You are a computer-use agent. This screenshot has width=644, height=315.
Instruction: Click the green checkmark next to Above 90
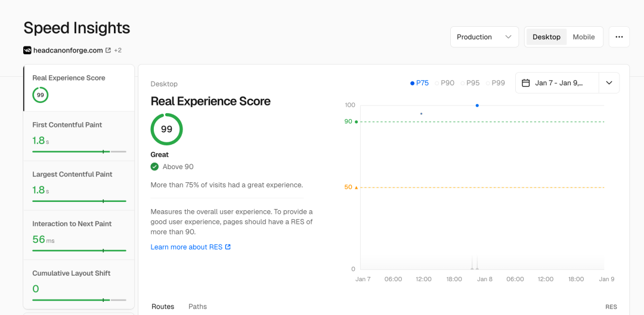click(155, 167)
